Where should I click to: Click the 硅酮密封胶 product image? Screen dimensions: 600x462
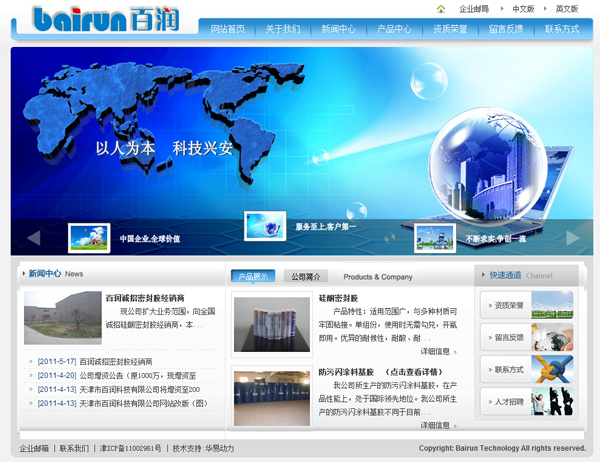click(x=271, y=324)
